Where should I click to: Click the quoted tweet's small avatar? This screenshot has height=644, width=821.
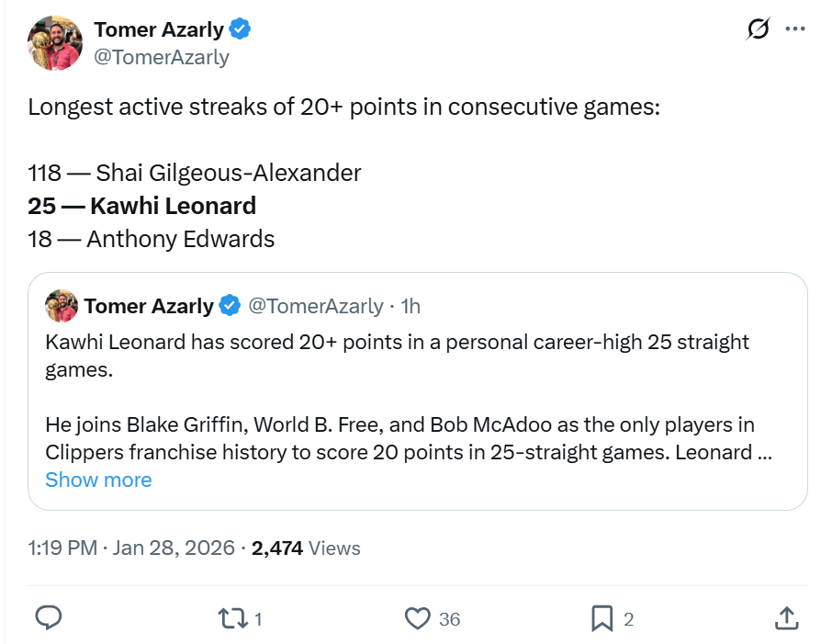(x=62, y=306)
